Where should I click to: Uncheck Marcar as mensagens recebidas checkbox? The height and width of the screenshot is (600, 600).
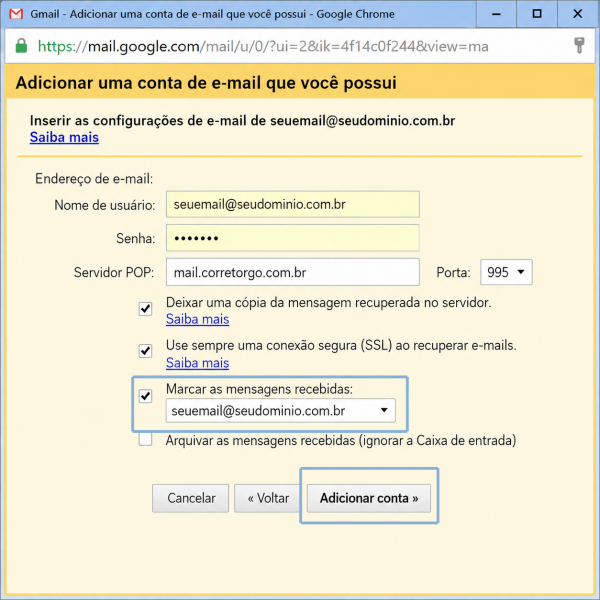[x=145, y=396]
